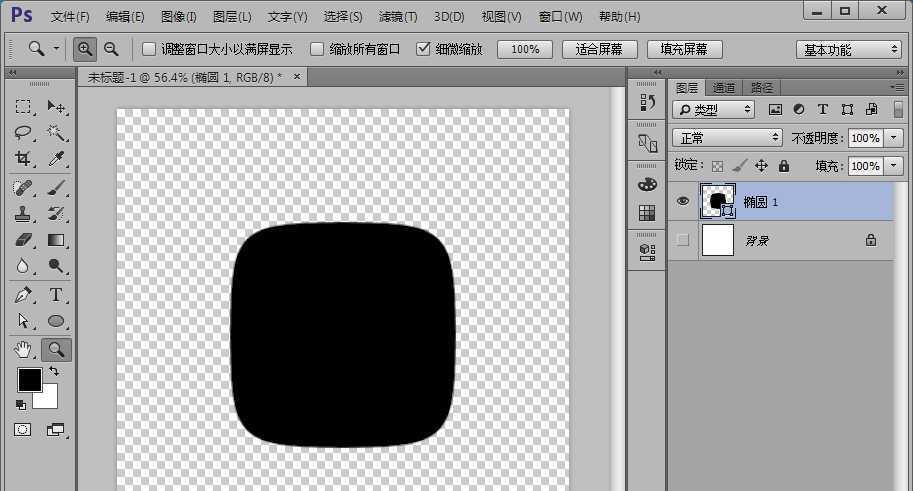The height and width of the screenshot is (491, 913).
Task: Open the 正常 blend mode dropdown
Action: pyautogui.click(x=727, y=138)
